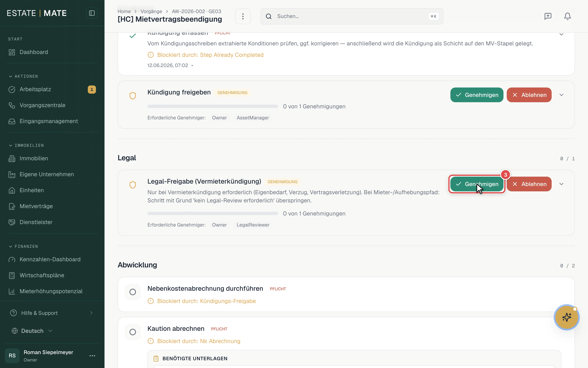Navigate to Mietverträge
The image size is (588, 368).
click(x=52, y=206)
